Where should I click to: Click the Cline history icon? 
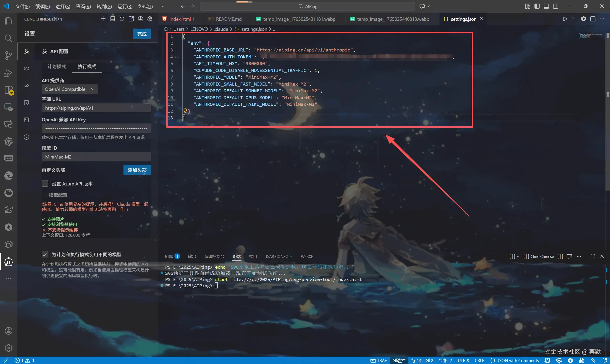point(122,19)
